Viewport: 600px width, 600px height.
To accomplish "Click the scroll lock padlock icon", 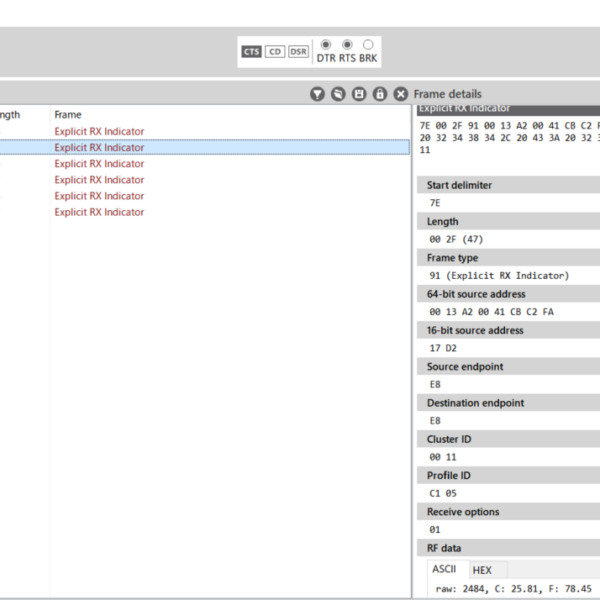I will click(380, 94).
